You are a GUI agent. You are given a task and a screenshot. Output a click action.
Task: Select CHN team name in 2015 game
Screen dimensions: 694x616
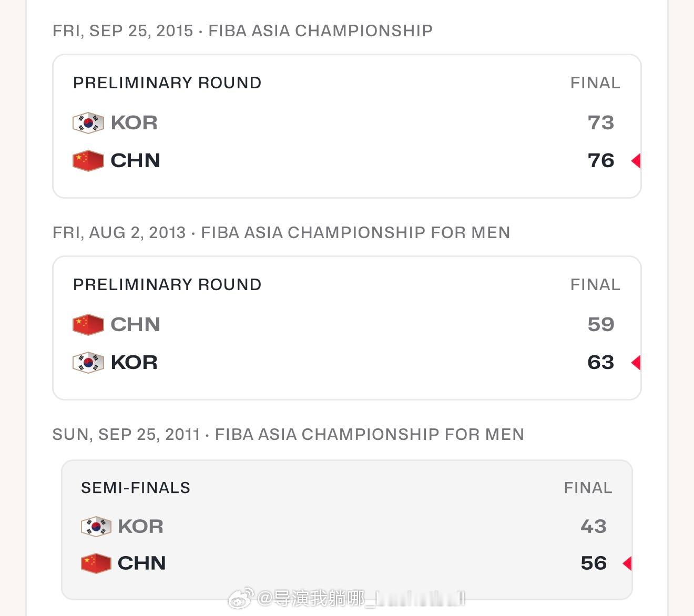pyautogui.click(x=135, y=160)
